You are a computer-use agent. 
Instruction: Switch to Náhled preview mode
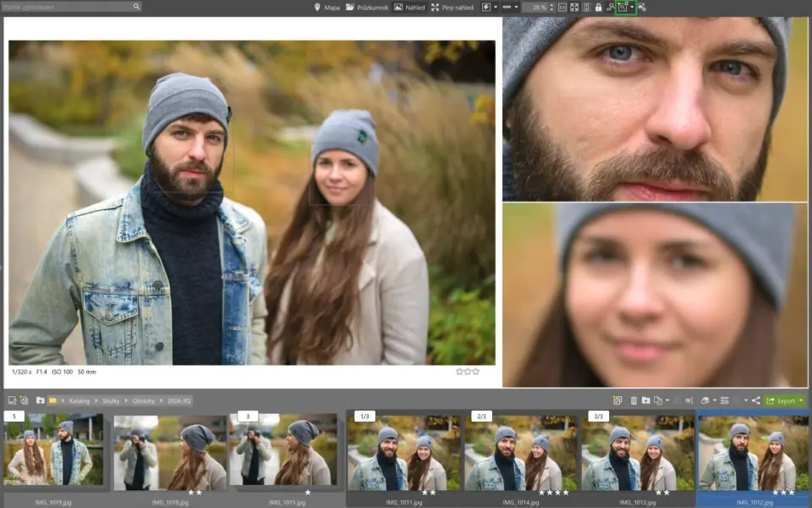[409, 7]
